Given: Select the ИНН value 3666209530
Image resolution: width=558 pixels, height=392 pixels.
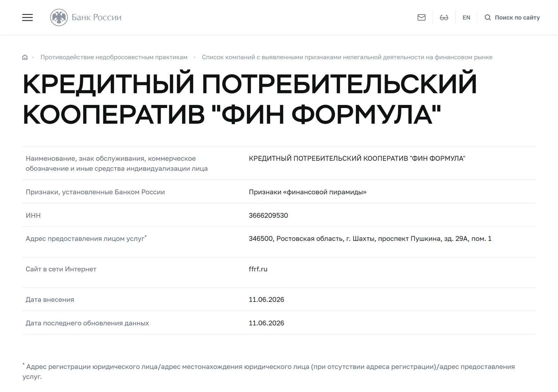Looking at the screenshot, I should pyautogui.click(x=268, y=215).
